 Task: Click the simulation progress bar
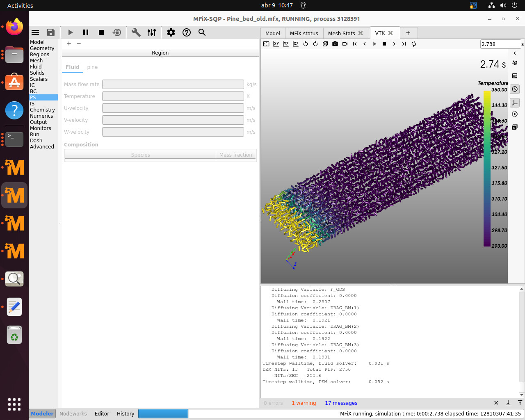tap(163, 413)
